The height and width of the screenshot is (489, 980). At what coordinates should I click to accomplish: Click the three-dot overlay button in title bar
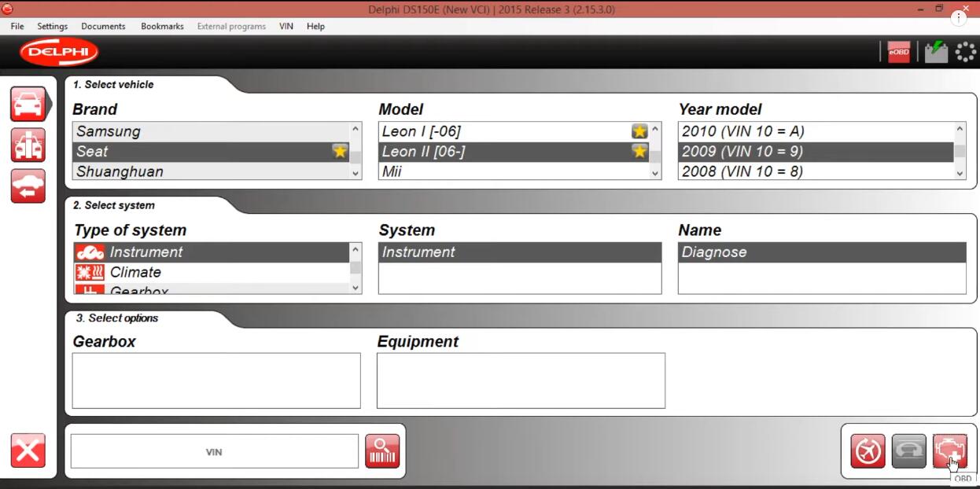[x=959, y=17]
